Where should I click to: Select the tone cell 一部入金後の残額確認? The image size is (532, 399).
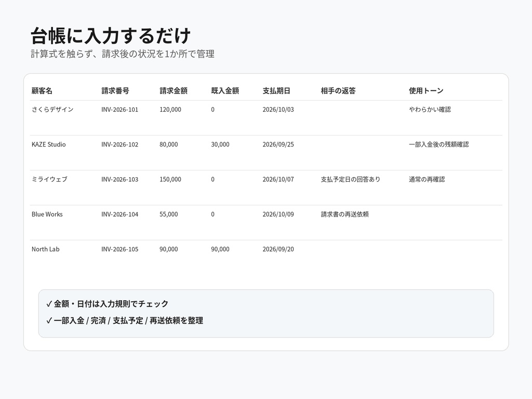click(x=438, y=144)
